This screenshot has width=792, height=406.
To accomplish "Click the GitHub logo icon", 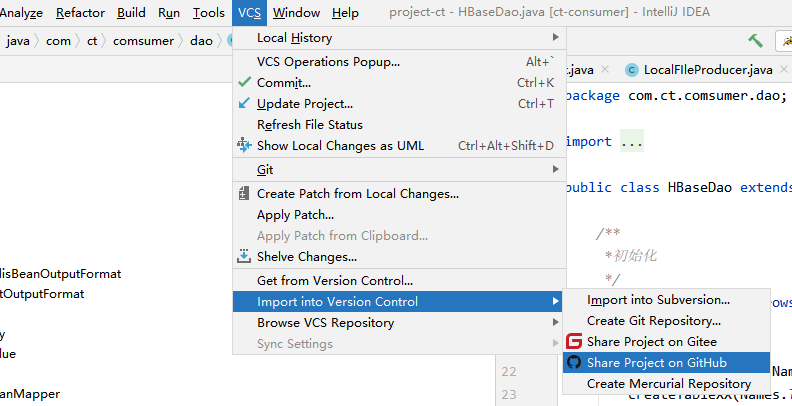I will tap(574, 362).
